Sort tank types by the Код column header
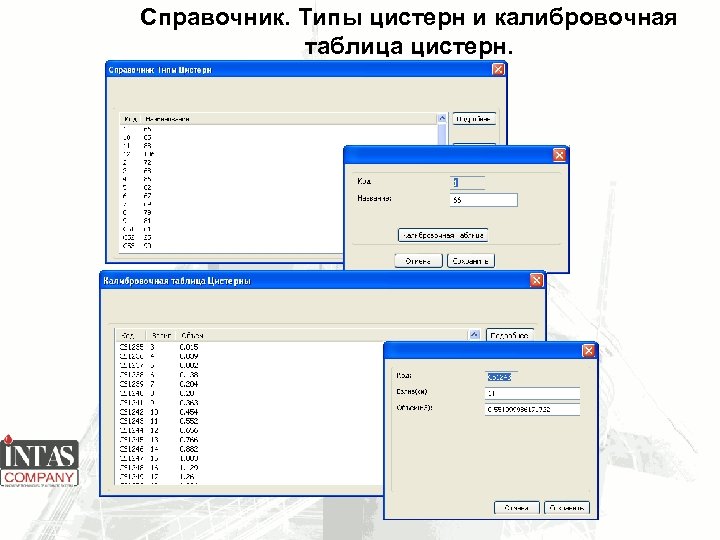The width and height of the screenshot is (720, 540). (131, 119)
